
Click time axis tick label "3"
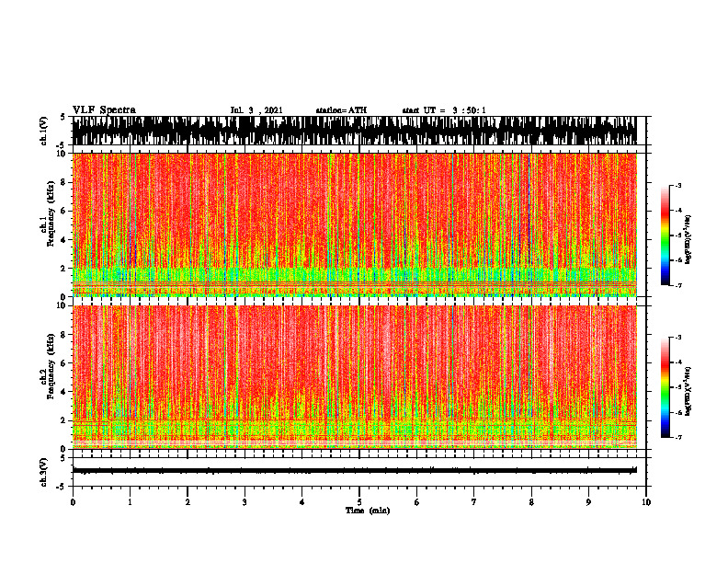pos(245,502)
